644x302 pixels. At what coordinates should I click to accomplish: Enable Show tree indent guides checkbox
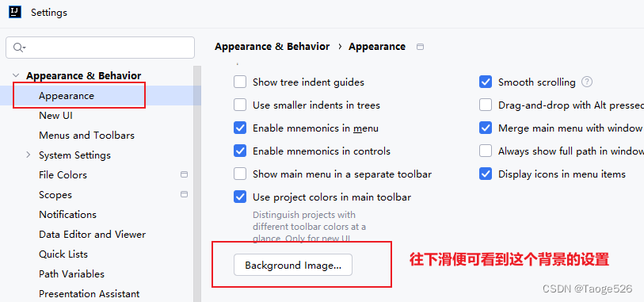point(240,82)
